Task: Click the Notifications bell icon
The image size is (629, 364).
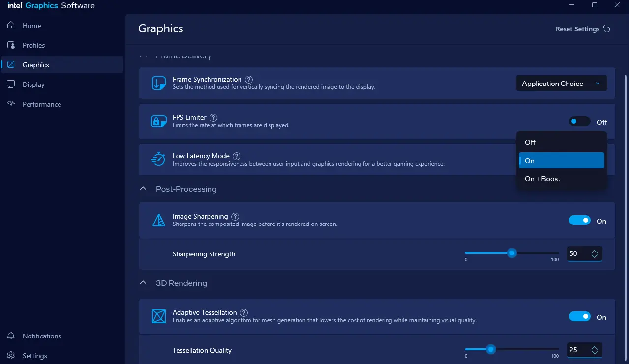Action: pyautogui.click(x=11, y=336)
